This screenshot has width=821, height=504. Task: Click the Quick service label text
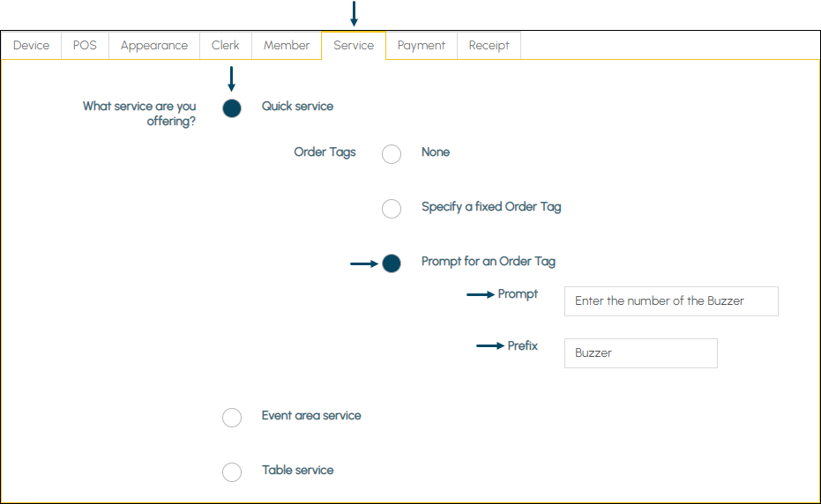(x=297, y=107)
